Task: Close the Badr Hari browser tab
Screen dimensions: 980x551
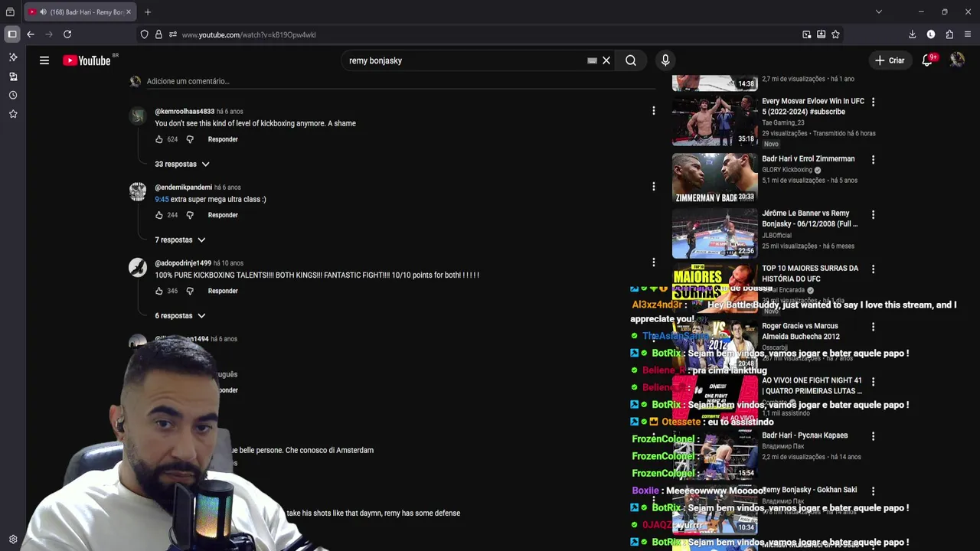Action: [129, 12]
